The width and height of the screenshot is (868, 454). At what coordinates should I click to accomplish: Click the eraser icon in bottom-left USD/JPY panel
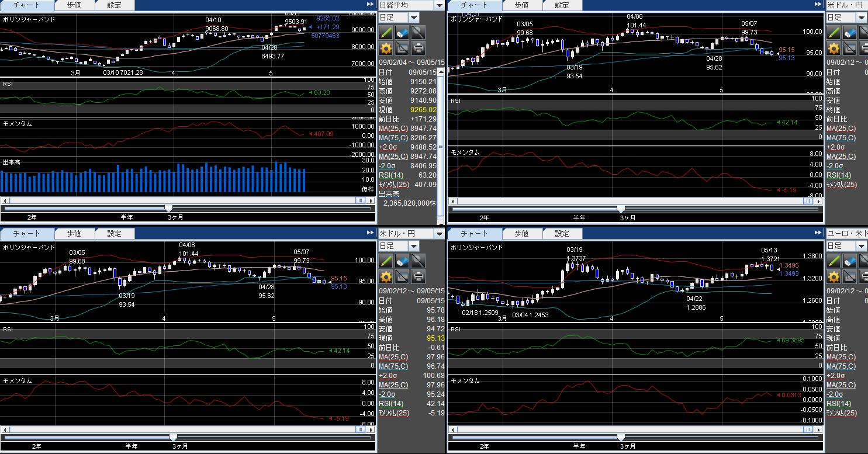[402, 261]
